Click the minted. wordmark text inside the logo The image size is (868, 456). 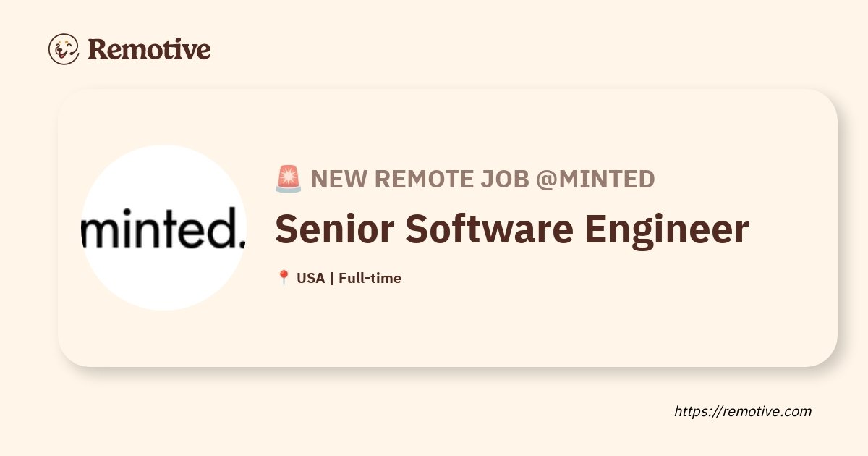click(163, 230)
